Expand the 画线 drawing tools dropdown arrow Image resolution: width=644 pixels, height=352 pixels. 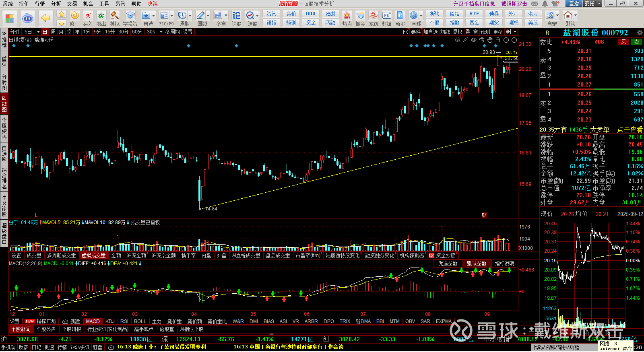(208, 16)
